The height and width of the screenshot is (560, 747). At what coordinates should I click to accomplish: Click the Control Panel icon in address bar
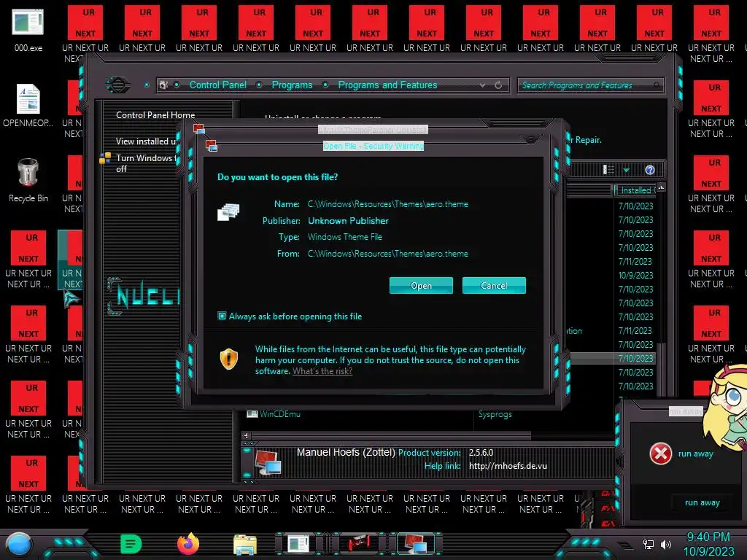163,85
